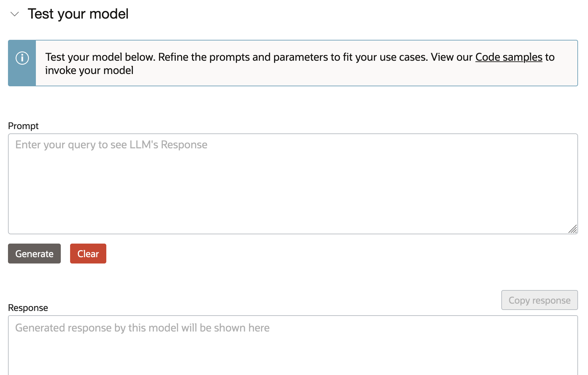This screenshot has width=588, height=375.
Task: Click the Copy response button
Action: point(539,300)
